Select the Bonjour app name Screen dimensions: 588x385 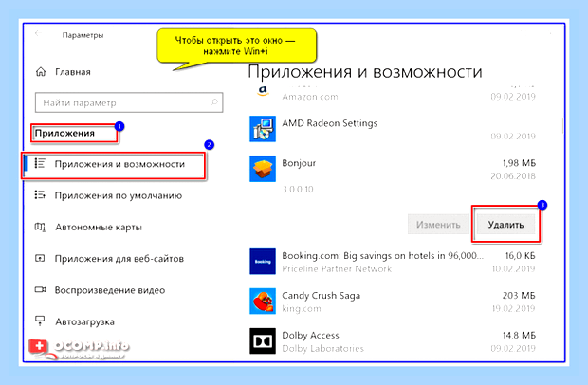point(299,163)
